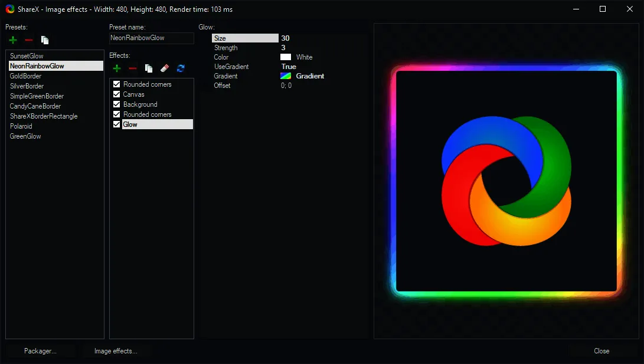Add a new effect with green plus
The height and width of the screenshot is (364, 644).
click(x=117, y=69)
